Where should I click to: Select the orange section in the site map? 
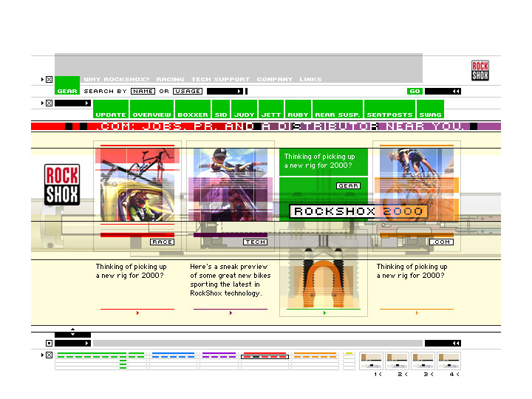(315, 355)
